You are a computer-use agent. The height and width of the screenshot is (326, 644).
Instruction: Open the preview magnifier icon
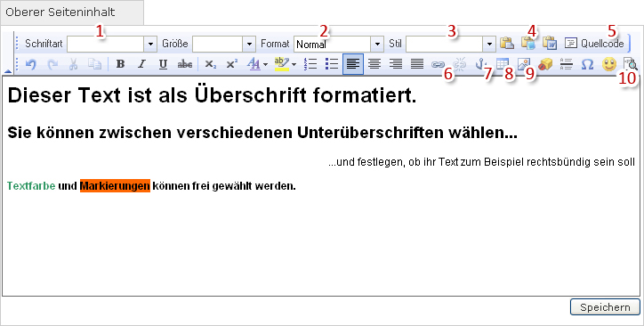(x=631, y=64)
